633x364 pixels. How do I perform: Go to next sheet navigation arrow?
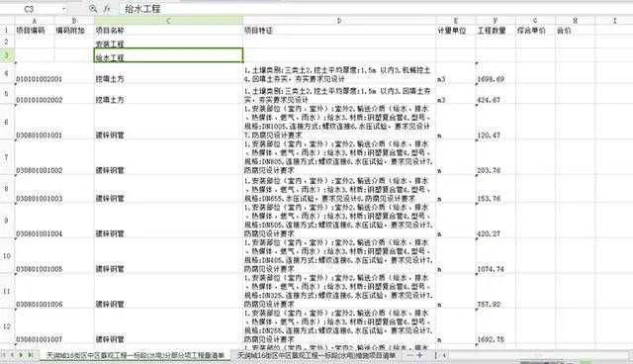click(x=21, y=355)
